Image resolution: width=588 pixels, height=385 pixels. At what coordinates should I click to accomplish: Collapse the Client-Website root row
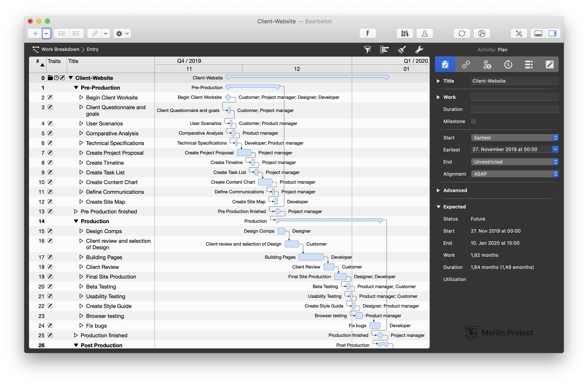click(x=71, y=78)
